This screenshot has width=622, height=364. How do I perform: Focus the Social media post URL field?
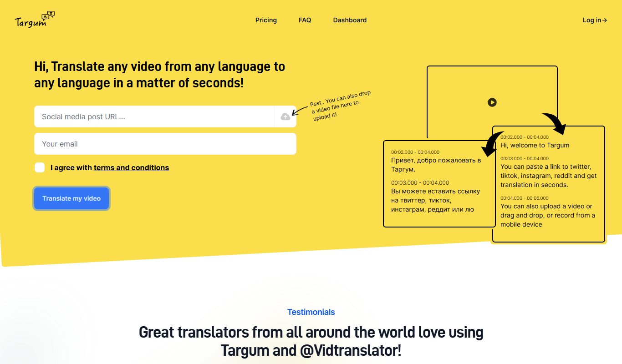(x=154, y=116)
